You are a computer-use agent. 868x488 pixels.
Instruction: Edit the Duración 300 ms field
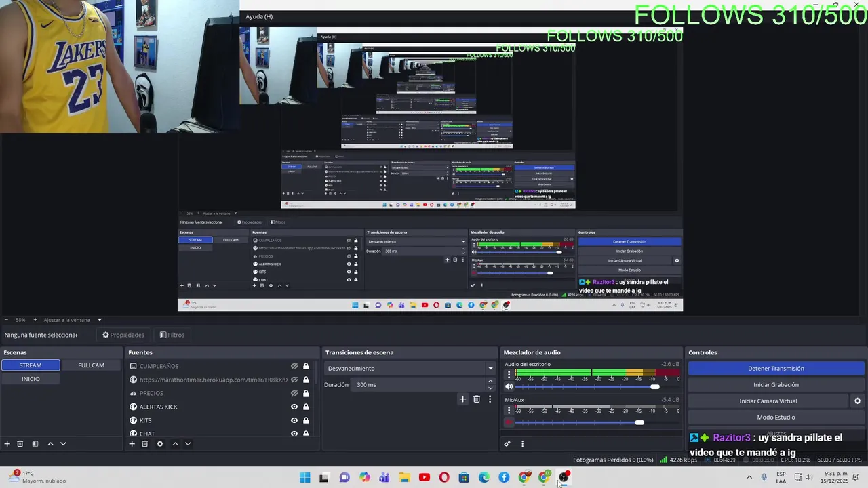pos(419,385)
